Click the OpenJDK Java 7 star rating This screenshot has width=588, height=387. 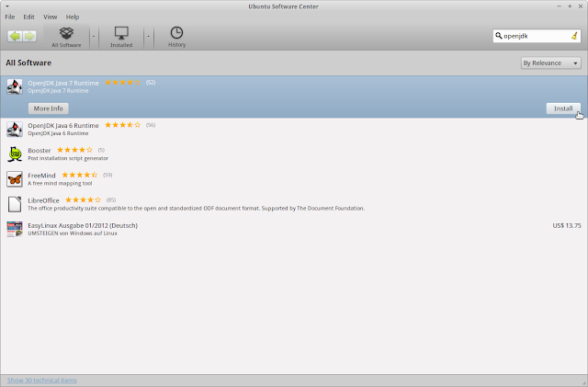(x=122, y=82)
